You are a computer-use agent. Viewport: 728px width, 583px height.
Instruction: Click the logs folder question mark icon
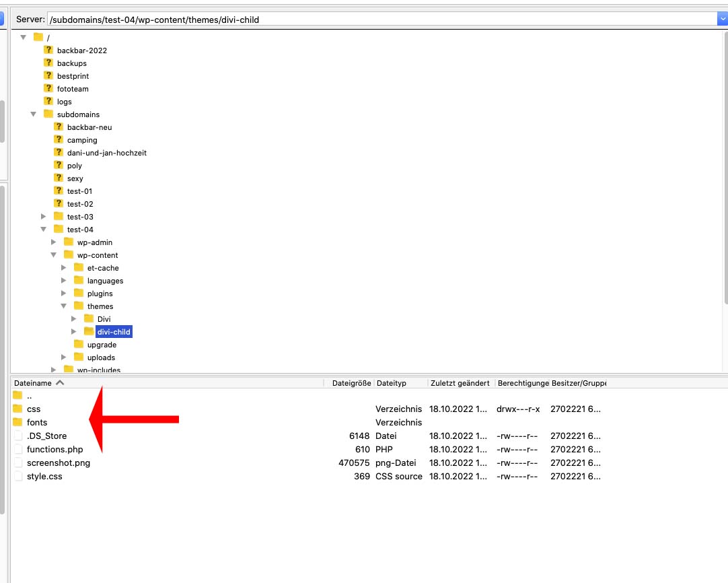click(x=48, y=102)
